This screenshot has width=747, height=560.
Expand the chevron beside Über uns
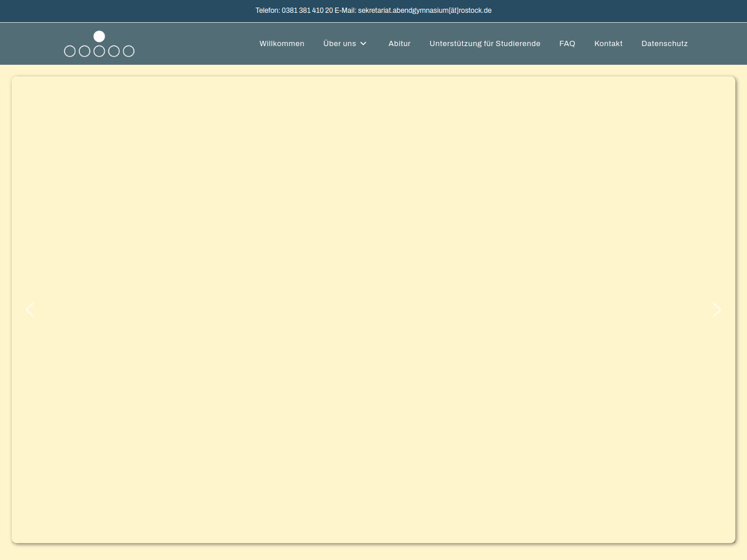point(364,44)
